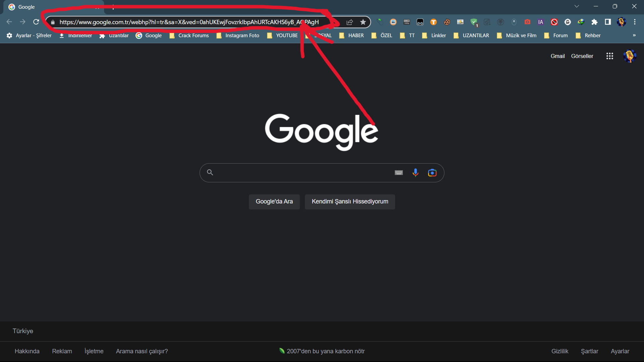Open Google apps grid

pyautogui.click(x=609, y=56)
